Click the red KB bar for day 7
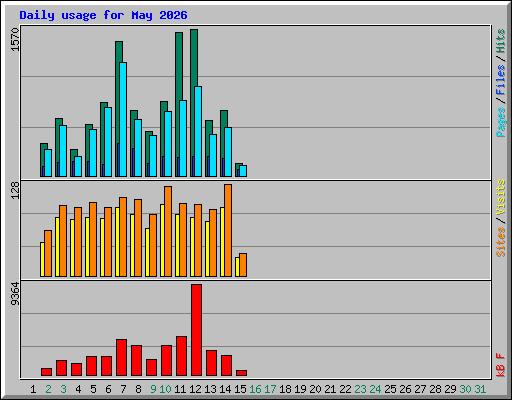This screenshot has height=400, width=512. pos(121,358)
